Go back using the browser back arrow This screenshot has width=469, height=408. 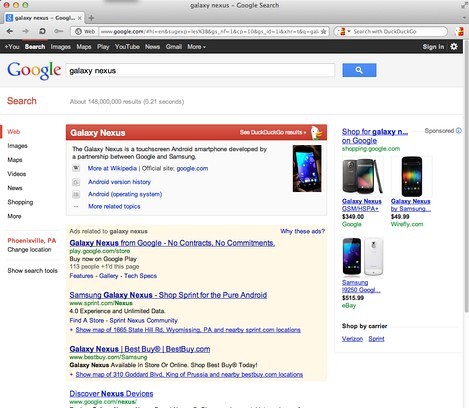coord(10,31)
